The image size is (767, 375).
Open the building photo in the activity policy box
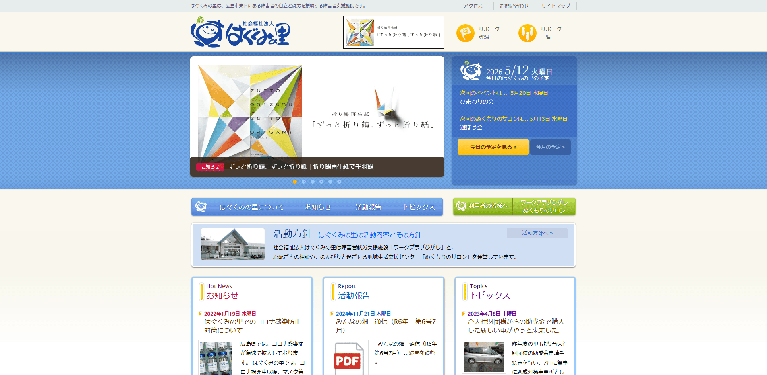[233, 244]
